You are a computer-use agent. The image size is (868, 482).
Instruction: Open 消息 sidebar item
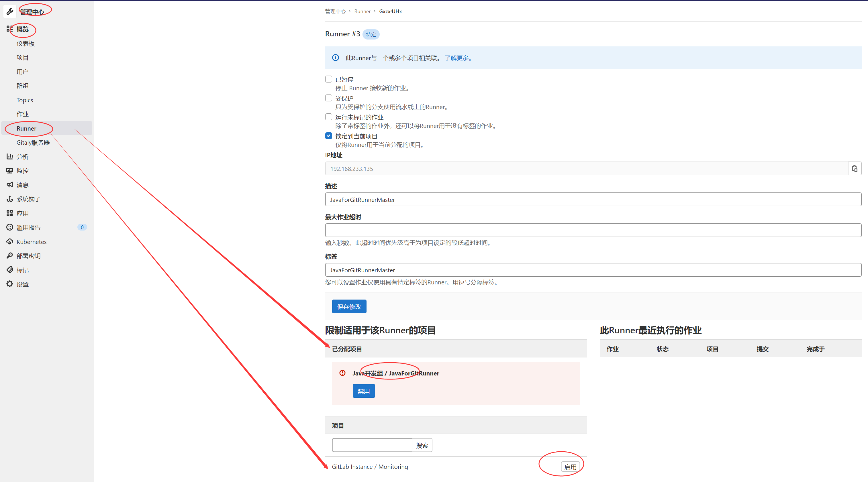coord(23,185)
